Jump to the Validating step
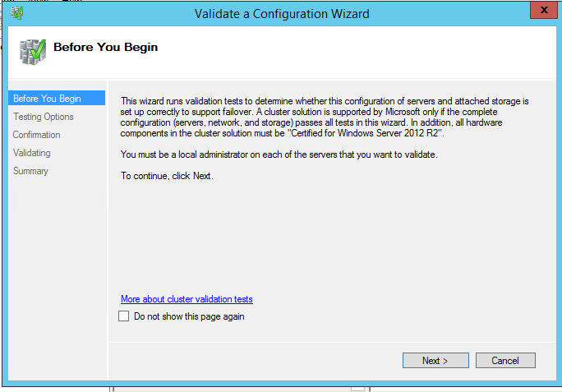This screenshot has height=392, width=562. [31, 153]
